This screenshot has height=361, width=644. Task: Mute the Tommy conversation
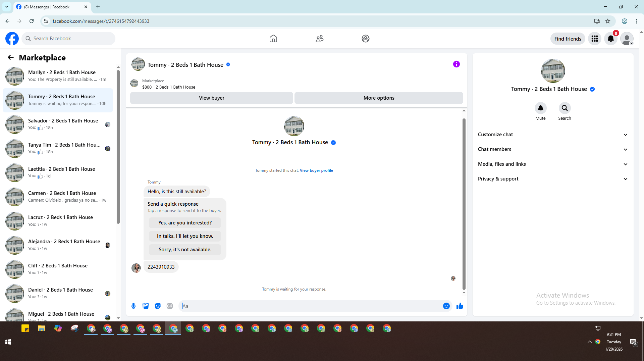[x=541, y=108]
